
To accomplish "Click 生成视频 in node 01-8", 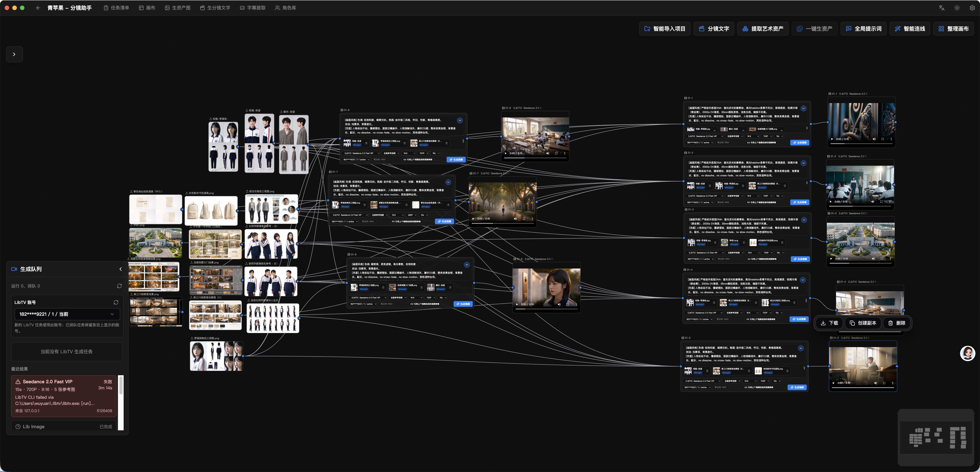I will (x=463, y=304).
